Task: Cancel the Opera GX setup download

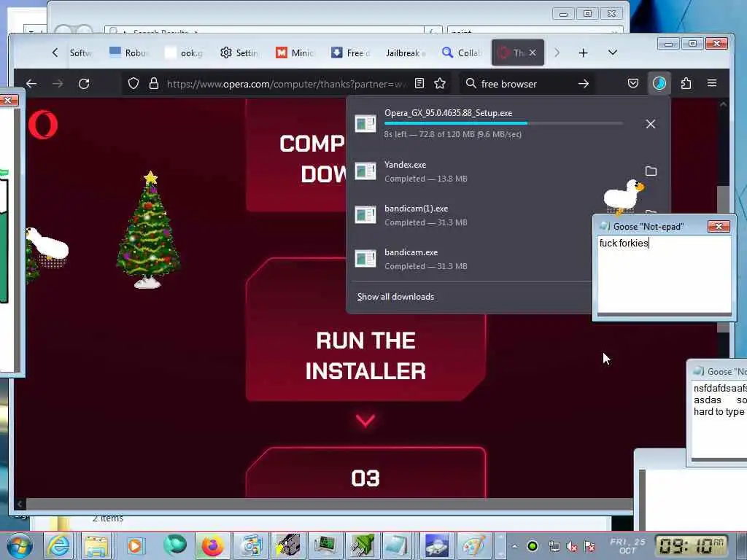Action: pyautogui.click(x=650, y=124)
